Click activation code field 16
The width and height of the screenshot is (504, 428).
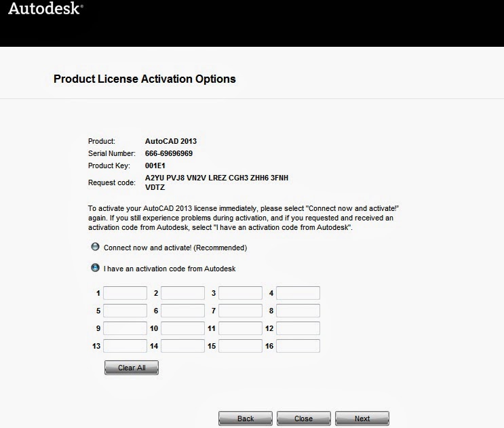coord(298,346)
